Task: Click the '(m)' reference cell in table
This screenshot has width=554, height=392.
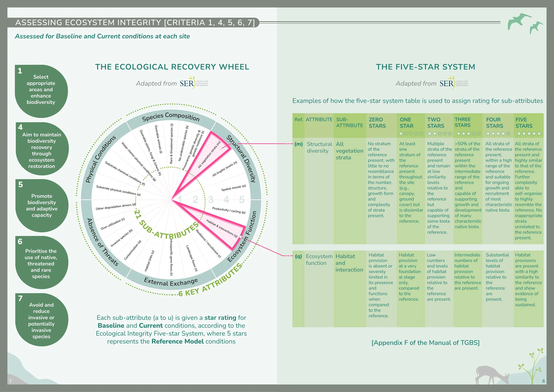Action: [x=298, y=144]
